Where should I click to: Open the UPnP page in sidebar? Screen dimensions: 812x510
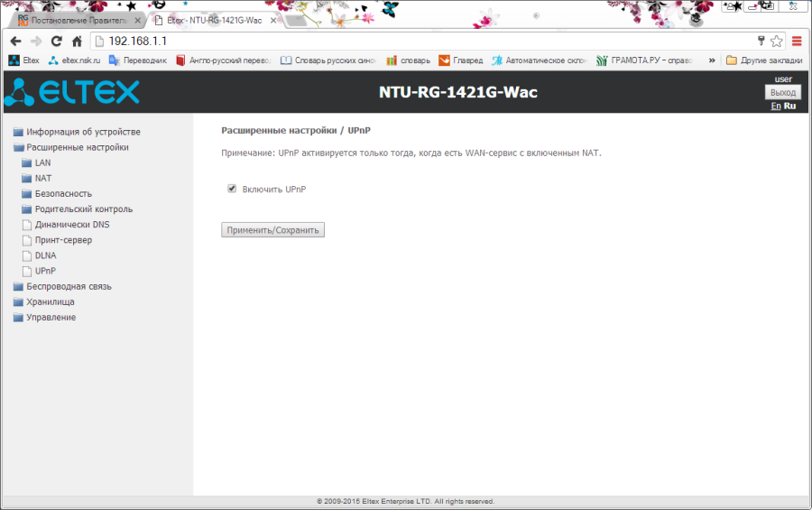click(x=39, y=271)
